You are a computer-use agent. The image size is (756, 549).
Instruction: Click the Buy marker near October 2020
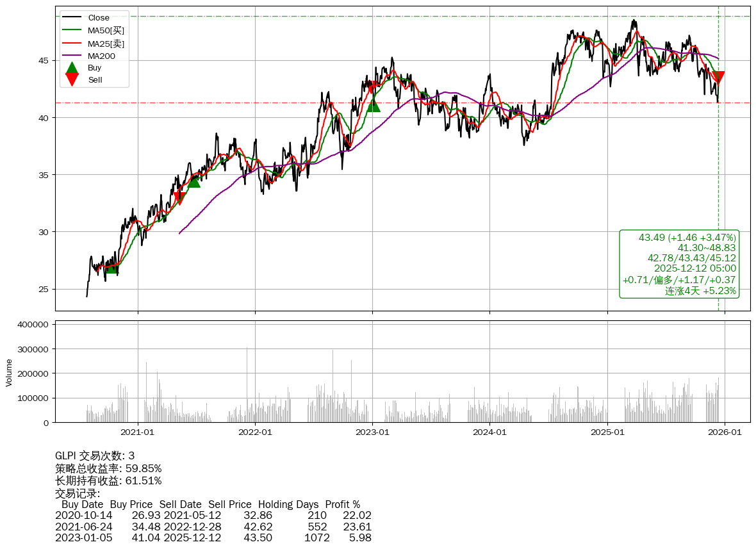click(111, 267)
